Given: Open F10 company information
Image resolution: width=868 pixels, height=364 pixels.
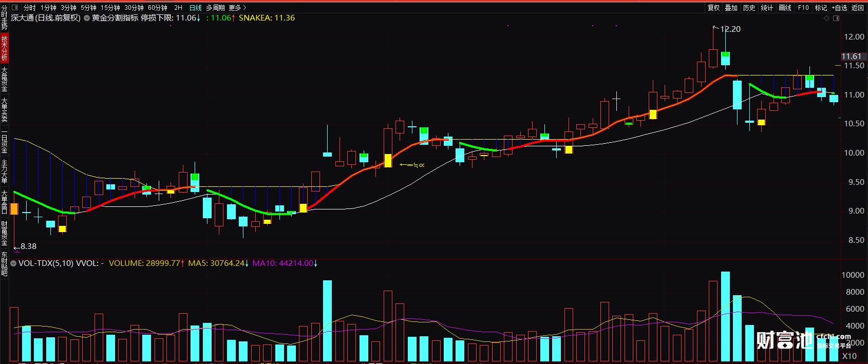Looking at the screenshot, I should [803, 8].
